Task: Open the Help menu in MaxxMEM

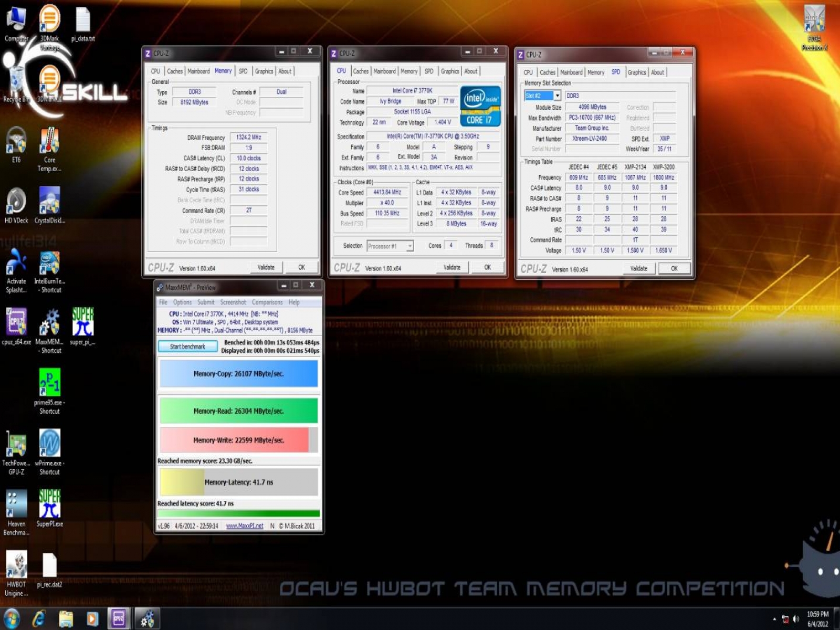Action: tap(294, 302)
